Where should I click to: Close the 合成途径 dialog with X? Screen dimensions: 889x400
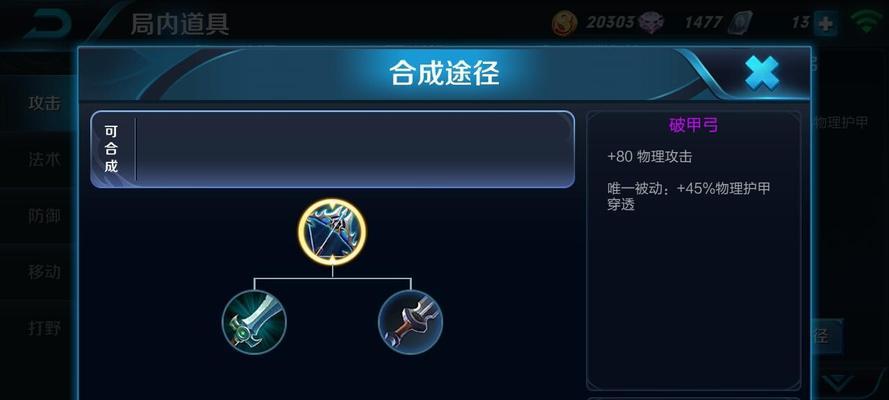coord(761,73)
